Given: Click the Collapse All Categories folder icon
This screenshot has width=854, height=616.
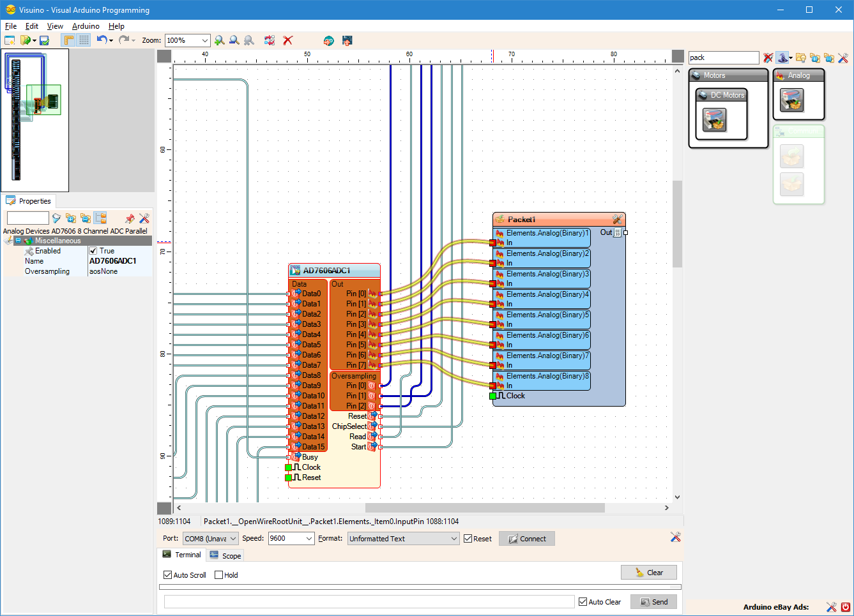Looking at the screenshot, I should pos(829,57).
